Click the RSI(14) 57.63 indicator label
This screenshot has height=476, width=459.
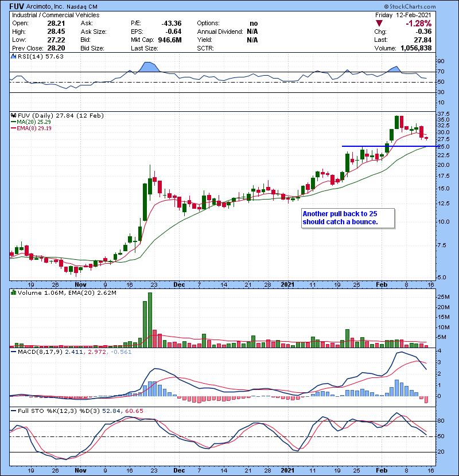[x=41, y=56]
